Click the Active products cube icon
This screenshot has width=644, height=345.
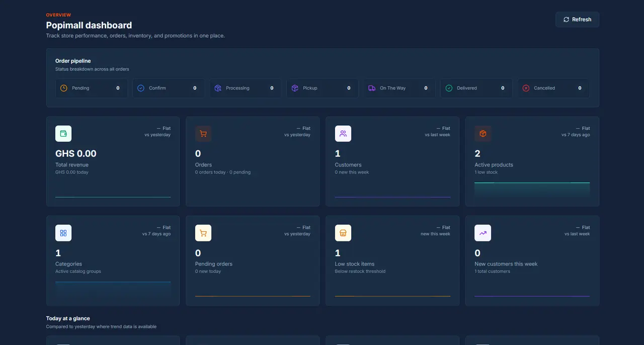[483, 134]
